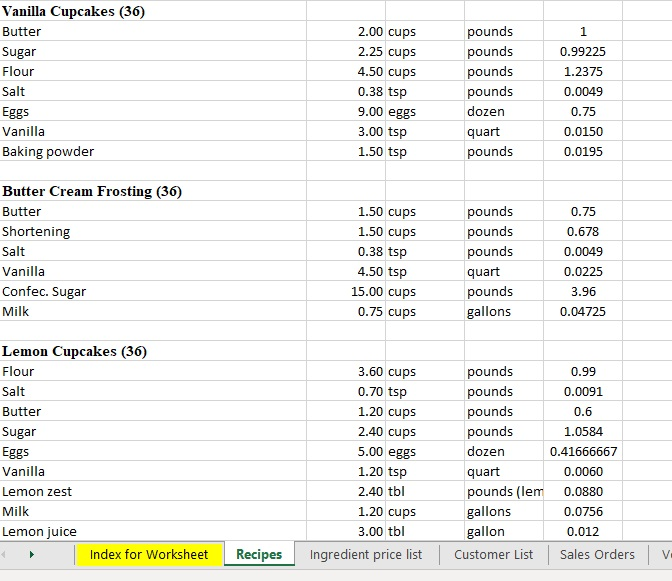The height and width of the screenshot is (581, 672).
Task: Select the Lemon zest cell
Action: tap(153, 491)
